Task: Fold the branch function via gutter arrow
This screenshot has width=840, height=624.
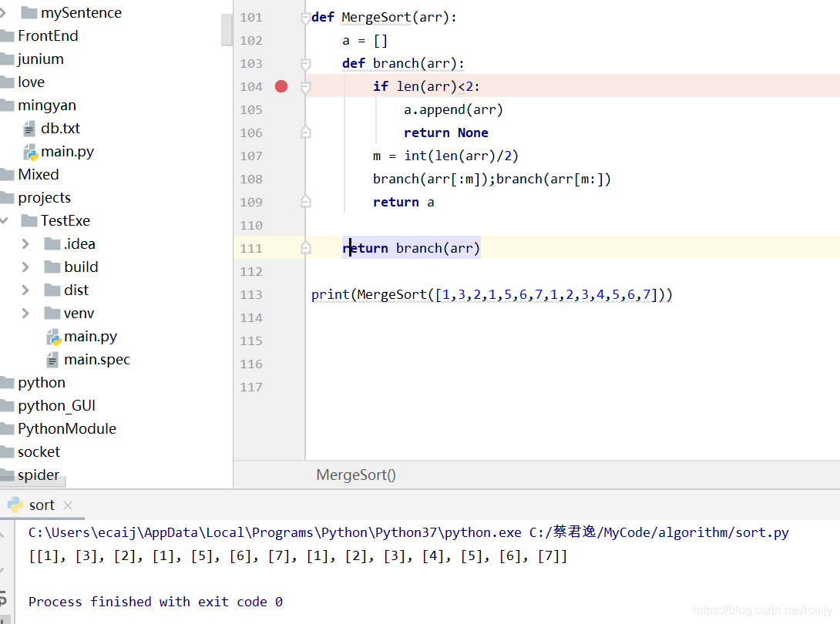Action: click(x=305, y=63)
